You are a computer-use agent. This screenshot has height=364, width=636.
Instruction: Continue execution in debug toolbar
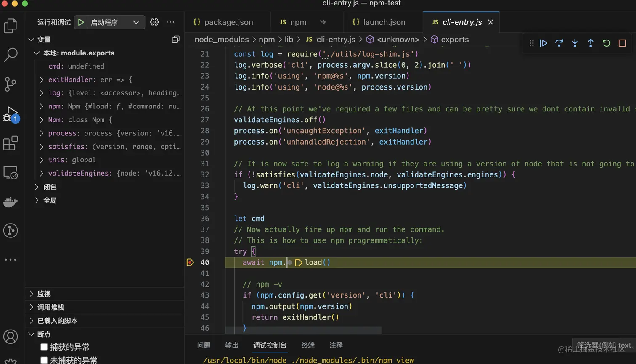point(543,43)
